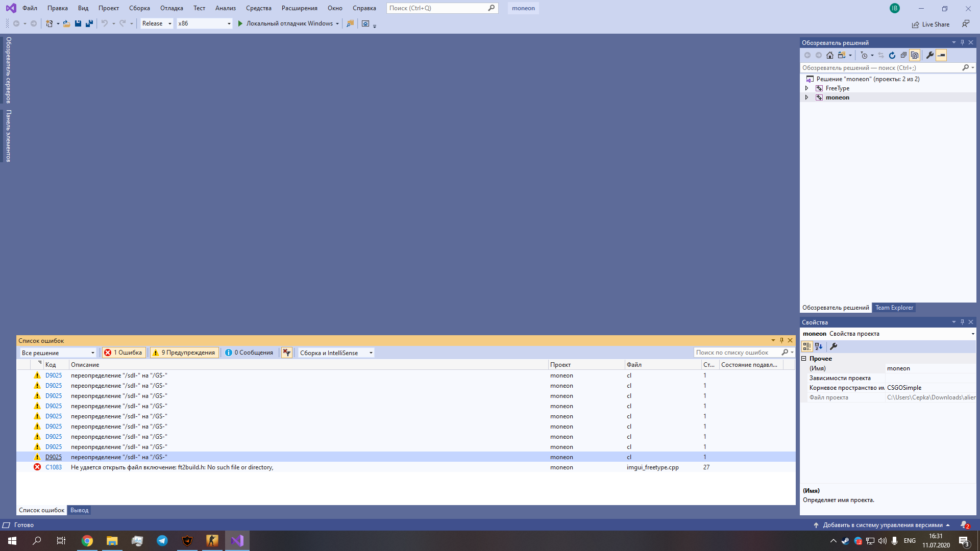
Task: Click the Open File folder icon
Action: 66,23
